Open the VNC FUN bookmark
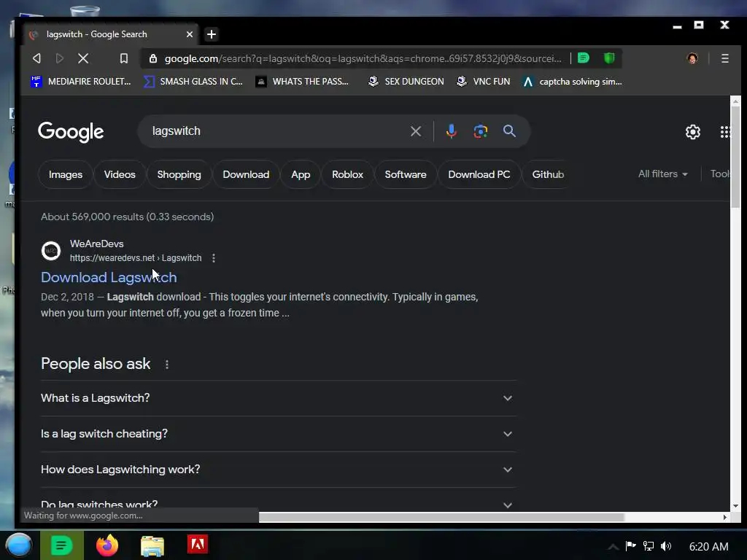The width and height of the screenshot is (747, 560). click(483, 82)
